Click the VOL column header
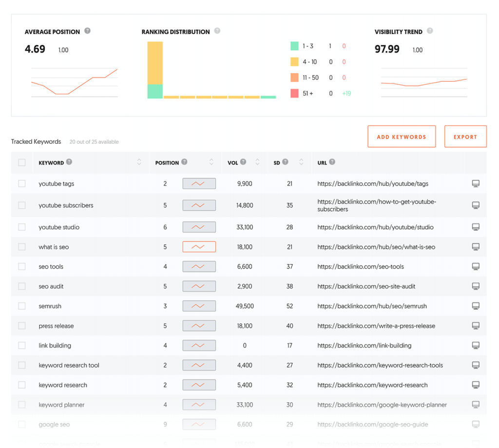Viewport: 499px width, 448px height. click(232, 163)
